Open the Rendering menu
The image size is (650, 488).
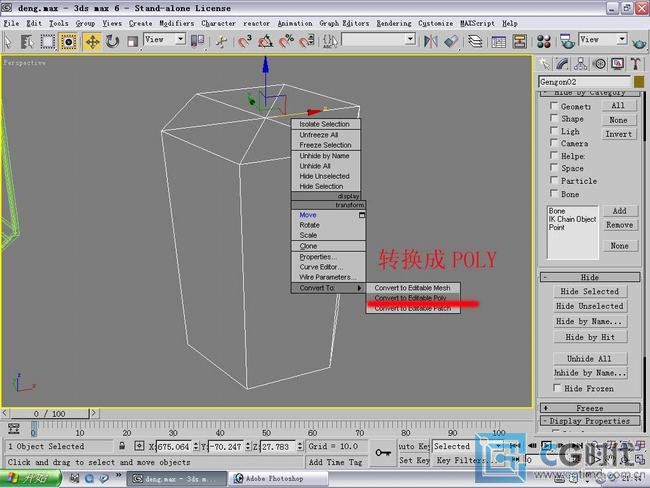point(394,23)
